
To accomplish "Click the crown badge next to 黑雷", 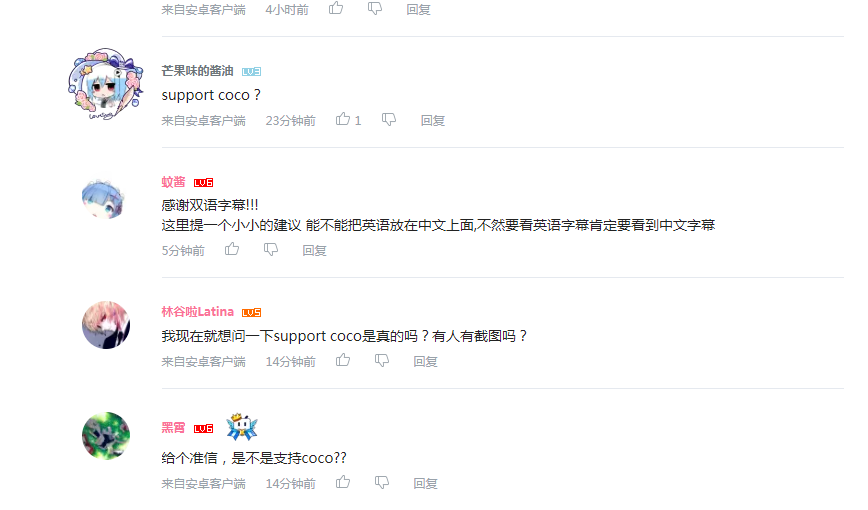I will pos(242,426).
